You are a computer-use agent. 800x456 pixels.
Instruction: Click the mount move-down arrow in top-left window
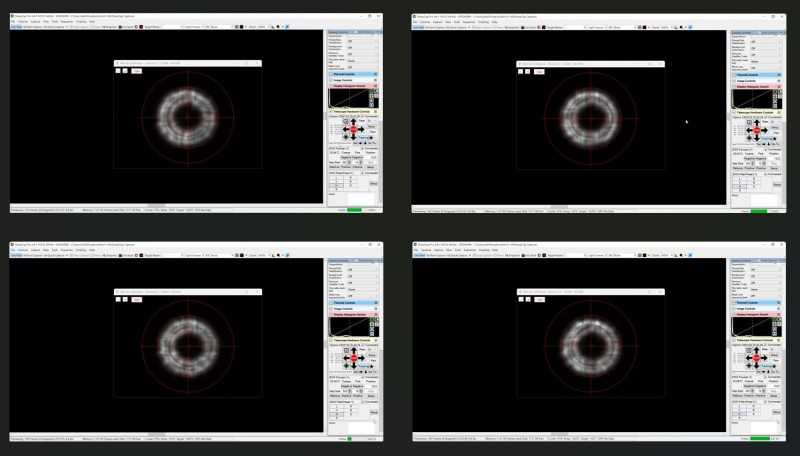tap(354, 137)
